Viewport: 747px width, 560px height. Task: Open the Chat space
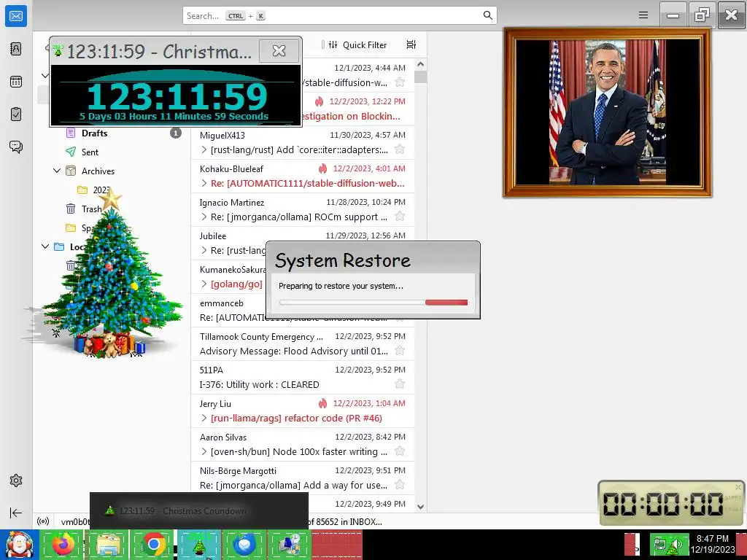coord(16,147)
